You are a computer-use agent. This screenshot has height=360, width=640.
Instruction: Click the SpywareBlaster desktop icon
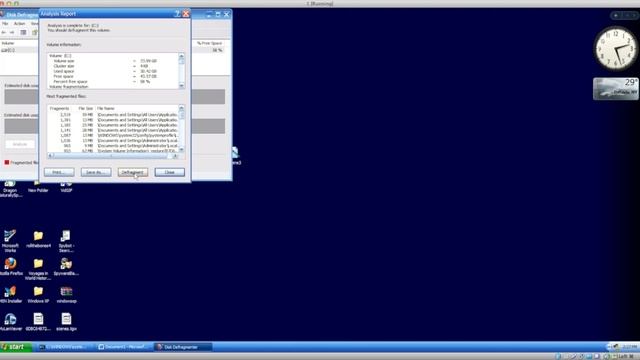click(66, 266)
